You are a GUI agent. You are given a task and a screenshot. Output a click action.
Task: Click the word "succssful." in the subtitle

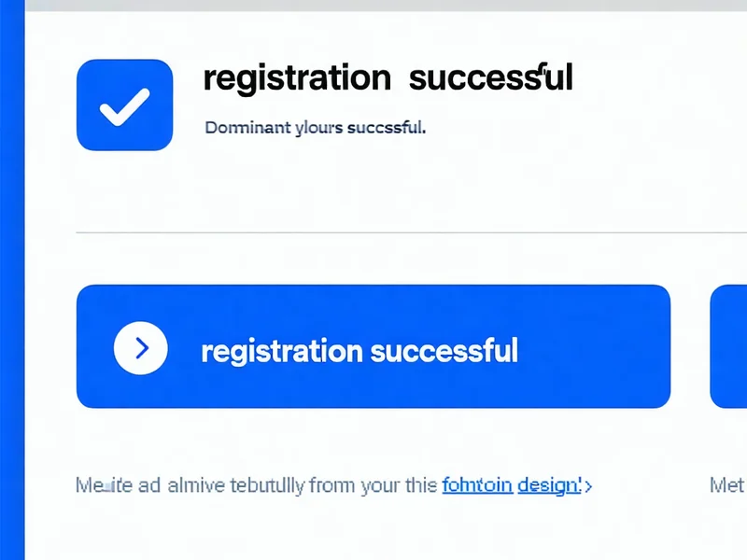pos(386,128)
